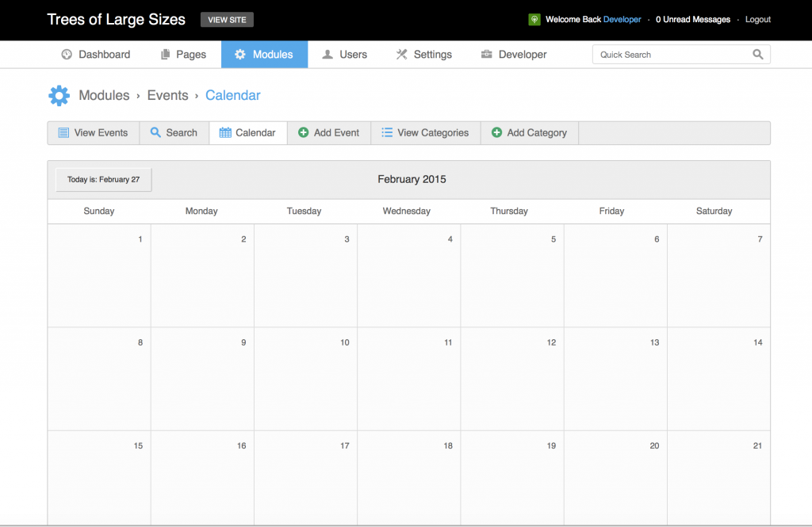Select the February 11 calendar cell

(x=408, y=379)
